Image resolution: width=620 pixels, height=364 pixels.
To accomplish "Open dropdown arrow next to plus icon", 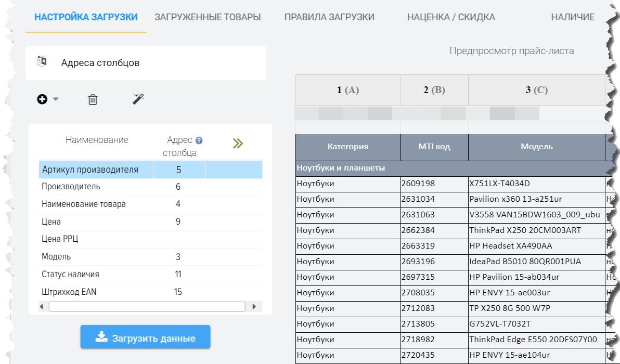I will (x=56, y=99).
